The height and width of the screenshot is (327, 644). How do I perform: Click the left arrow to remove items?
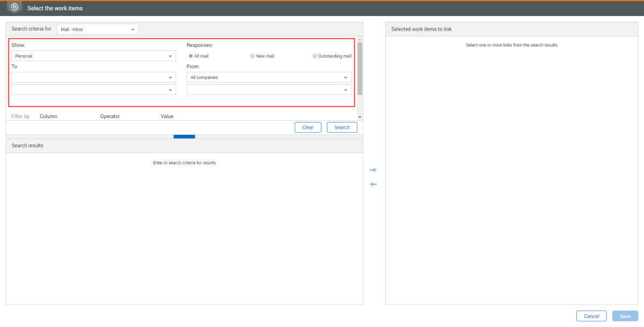click(374, 184)
